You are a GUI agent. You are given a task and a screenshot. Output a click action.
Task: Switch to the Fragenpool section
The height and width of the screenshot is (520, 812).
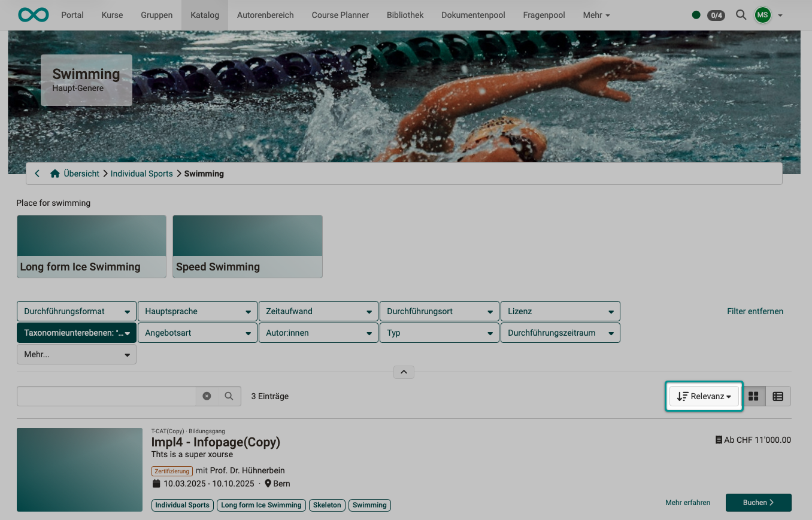pyautogui.click(x=543, y=15)
